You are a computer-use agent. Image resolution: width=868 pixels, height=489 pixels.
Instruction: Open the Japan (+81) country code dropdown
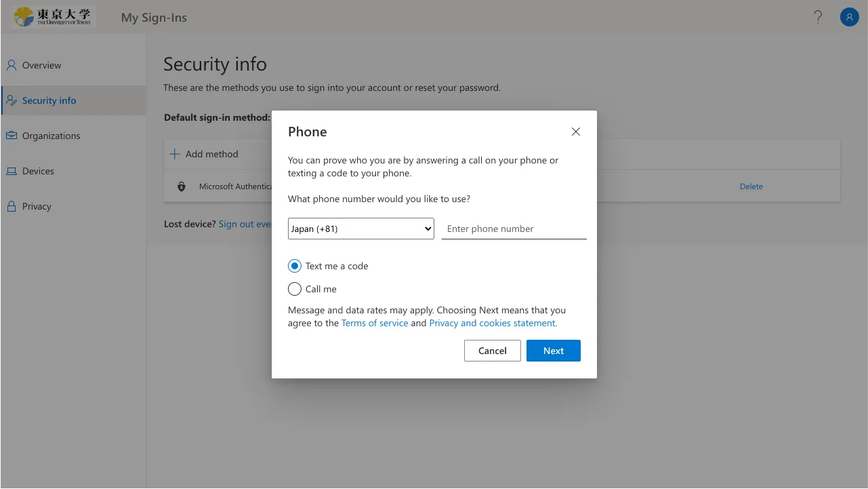[361, 229]
